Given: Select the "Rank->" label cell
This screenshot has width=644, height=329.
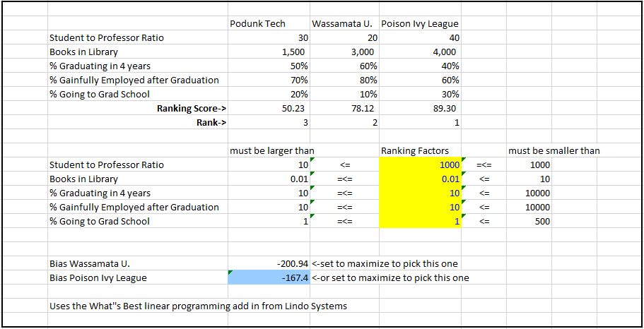Looking at the screenshot, I should [211, 123].
